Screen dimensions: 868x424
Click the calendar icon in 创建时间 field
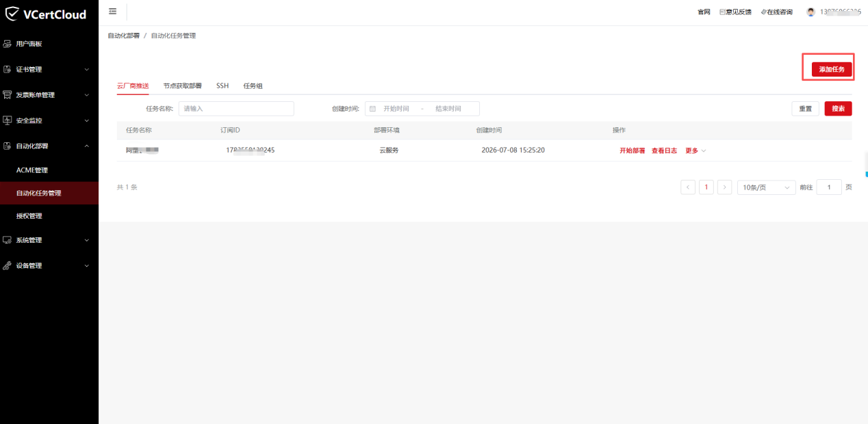point(372,109)
